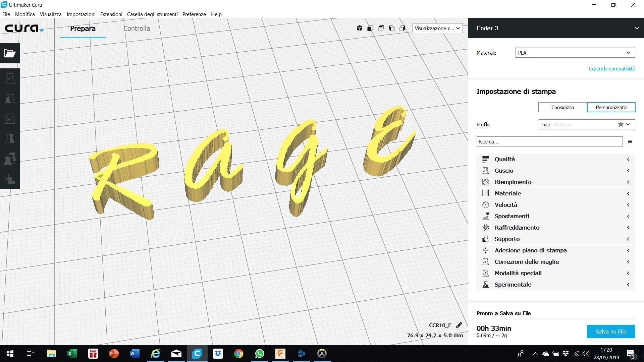Expand the Qualità settings section
Image resolution: width=644 pixels, height=362 pixels.
tap(556, 159)
